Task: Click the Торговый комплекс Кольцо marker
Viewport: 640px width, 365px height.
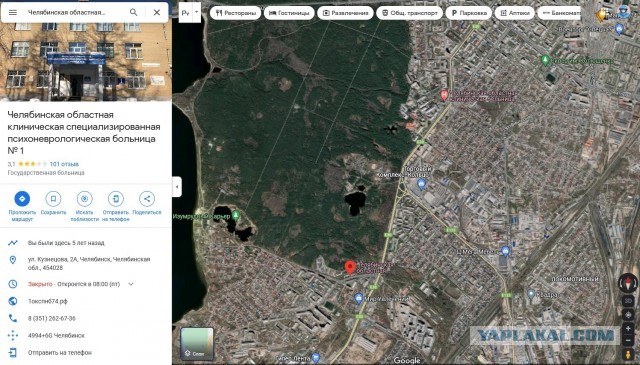Action: tap(422, 185)
